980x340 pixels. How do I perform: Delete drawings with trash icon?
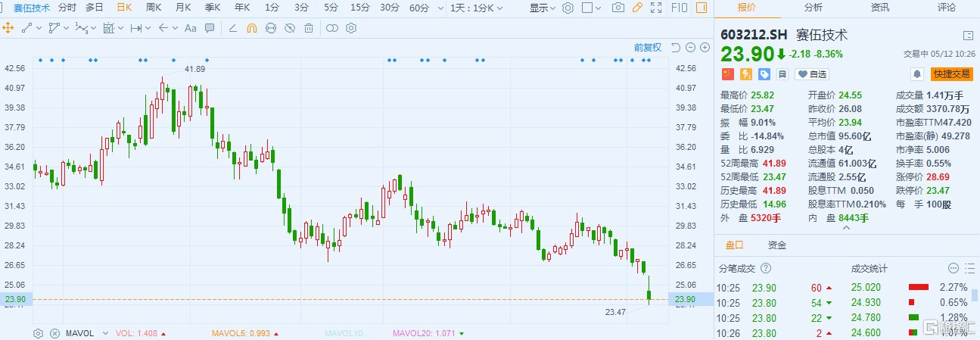click(x=309, y=28)
